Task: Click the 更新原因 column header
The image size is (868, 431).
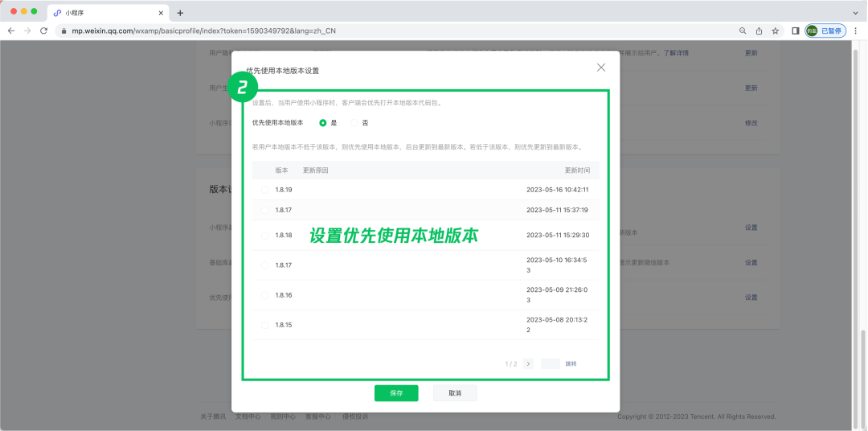Action: pos(316,170)
